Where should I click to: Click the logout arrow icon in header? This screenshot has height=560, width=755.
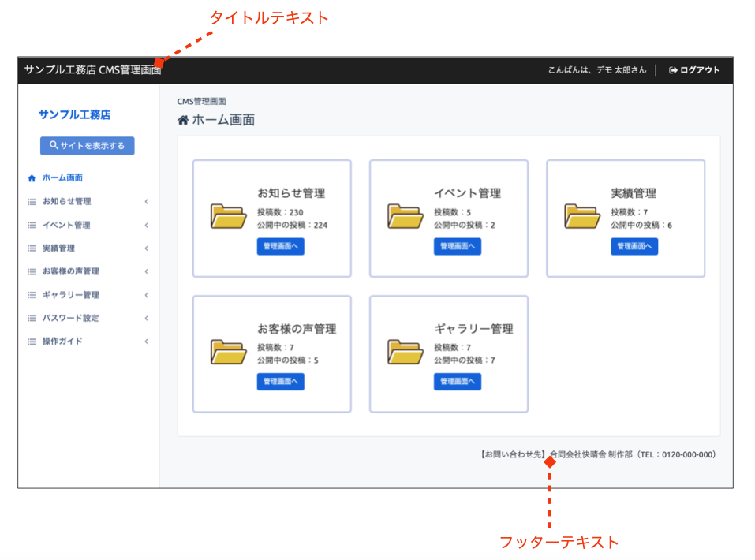coord(673,70)
